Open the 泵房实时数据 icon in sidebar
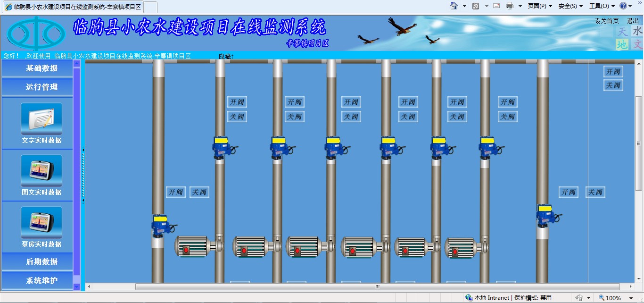Viewport: 644px width, 303px height. (x=41, y=223)
